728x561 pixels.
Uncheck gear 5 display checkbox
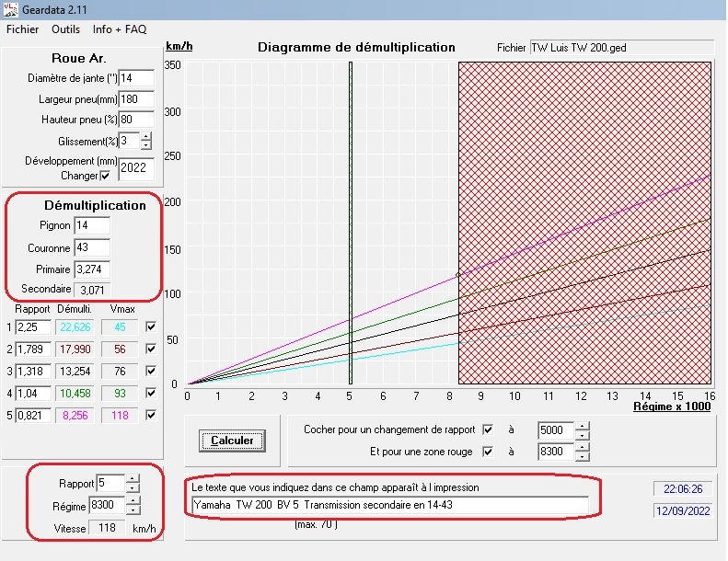click(x=151, y=415)
